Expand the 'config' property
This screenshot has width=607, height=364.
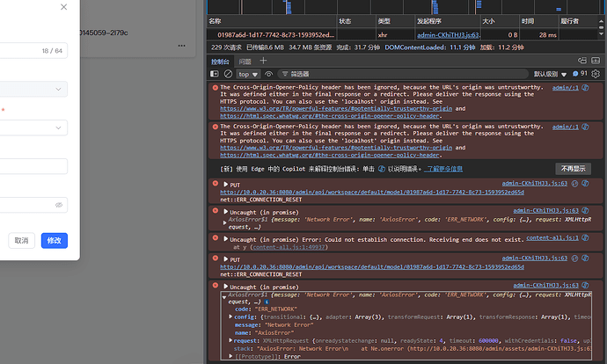pos(230,317)
